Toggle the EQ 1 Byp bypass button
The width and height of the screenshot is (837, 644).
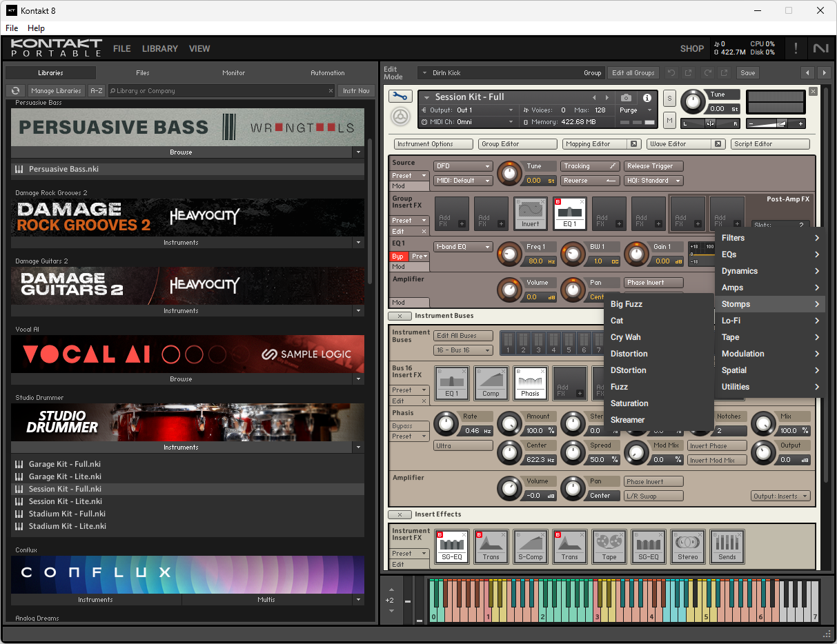pos(398,256)
